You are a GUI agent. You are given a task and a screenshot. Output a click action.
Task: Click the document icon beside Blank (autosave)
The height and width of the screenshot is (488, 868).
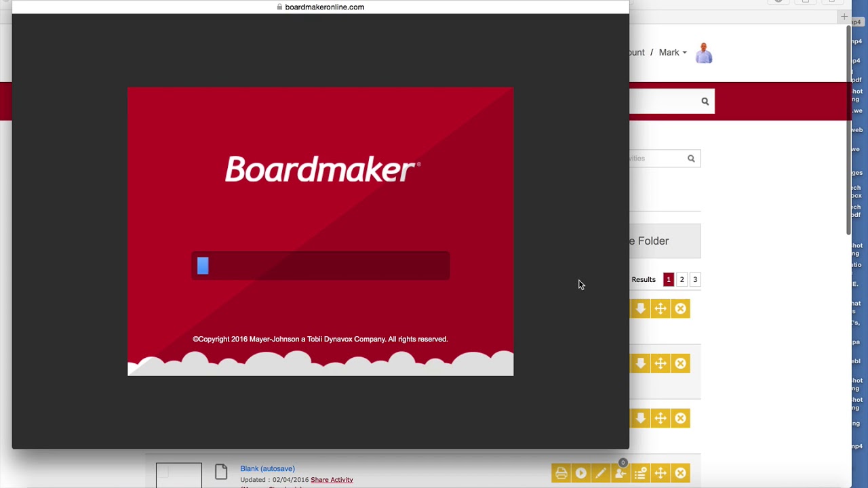coord(220,472)
